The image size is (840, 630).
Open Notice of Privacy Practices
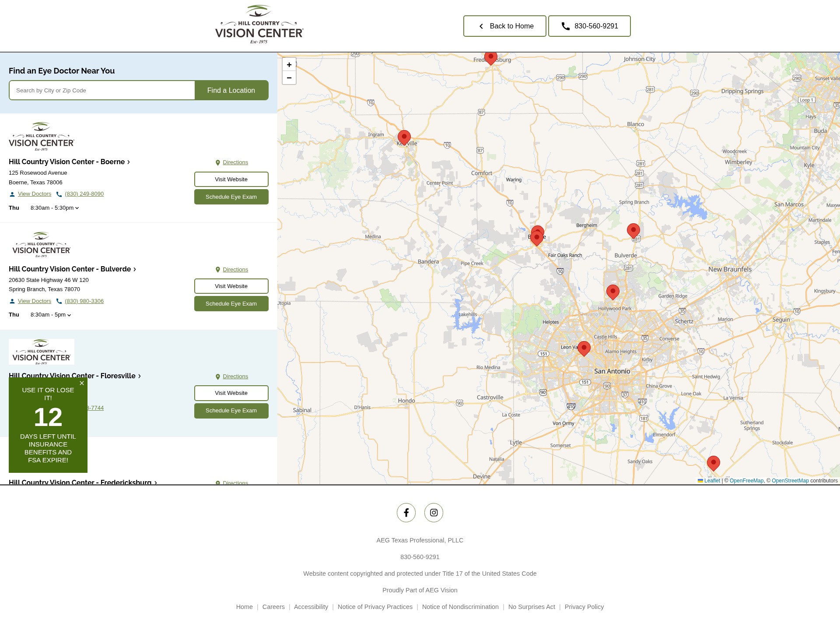(x=375, y=607)
